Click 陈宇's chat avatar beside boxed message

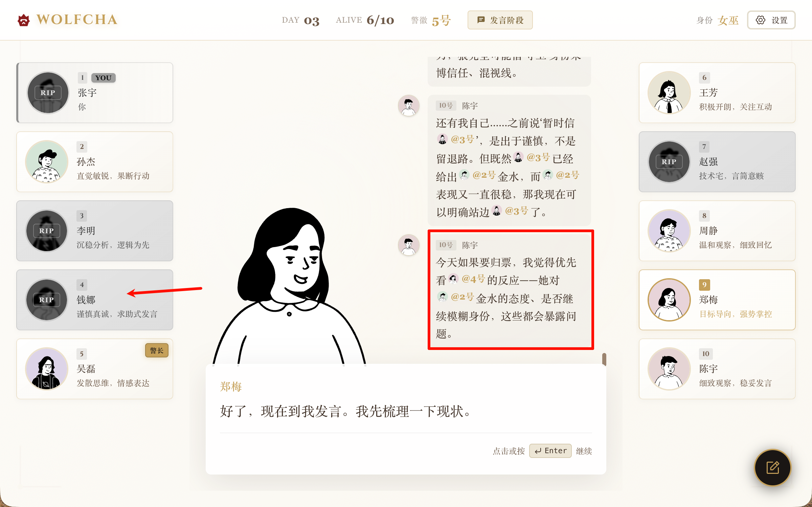(x=409, y=245)
